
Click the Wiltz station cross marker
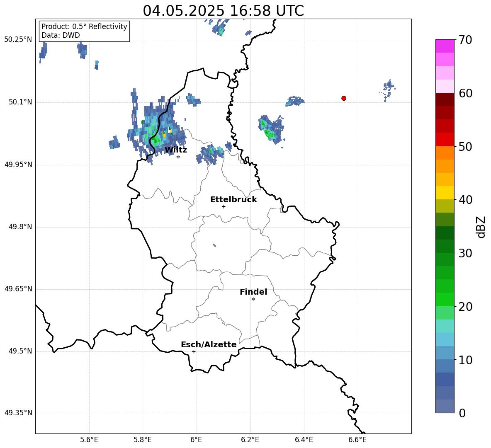(178, 157)
